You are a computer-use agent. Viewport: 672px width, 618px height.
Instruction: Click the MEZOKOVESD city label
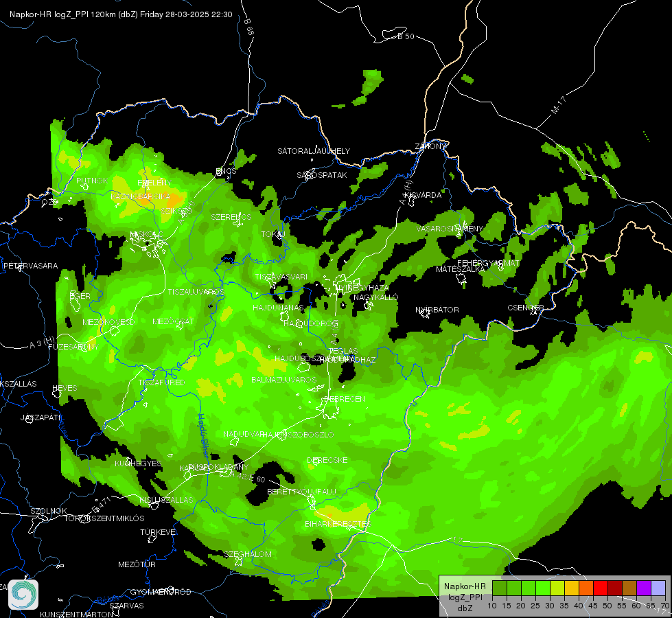tap(108, 321)
